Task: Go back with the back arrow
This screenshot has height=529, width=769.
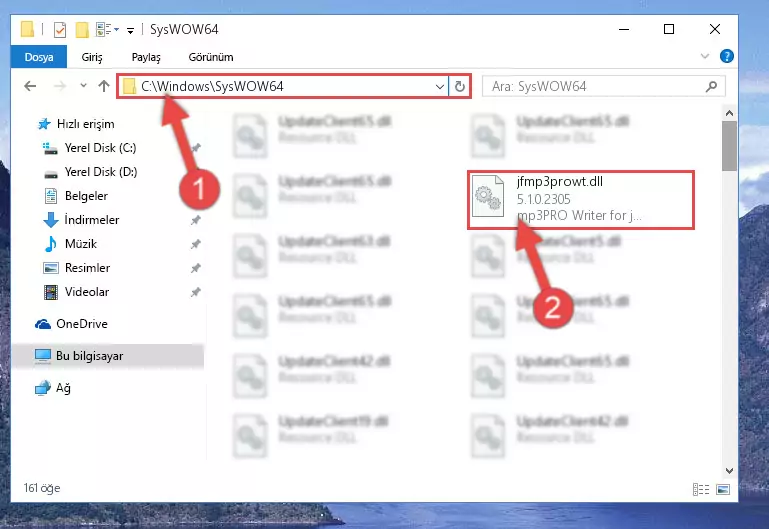Action: click(x=30, y=86)
